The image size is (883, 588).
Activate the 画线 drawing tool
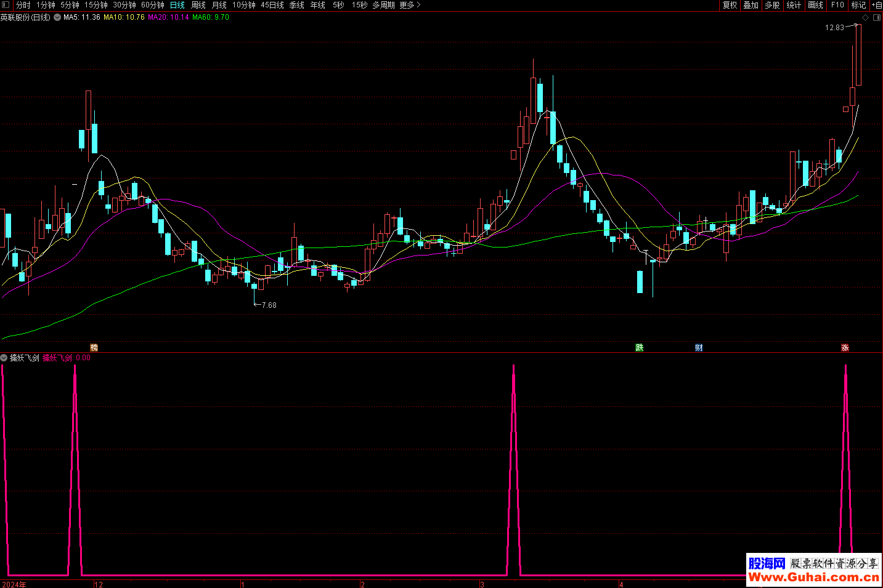(815, 5)
